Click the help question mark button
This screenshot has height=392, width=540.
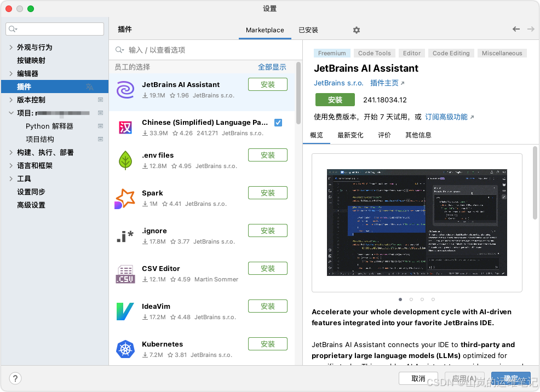[x=15, y=378]
